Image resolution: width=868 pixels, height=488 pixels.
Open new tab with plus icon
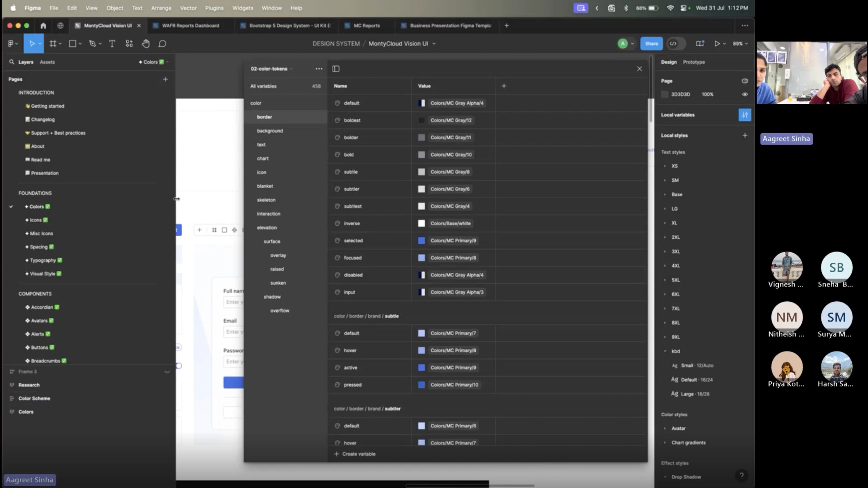(506, 26)
